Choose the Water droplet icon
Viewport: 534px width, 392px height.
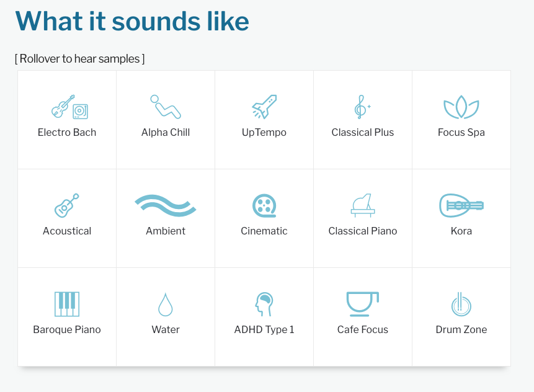(165, 305)
